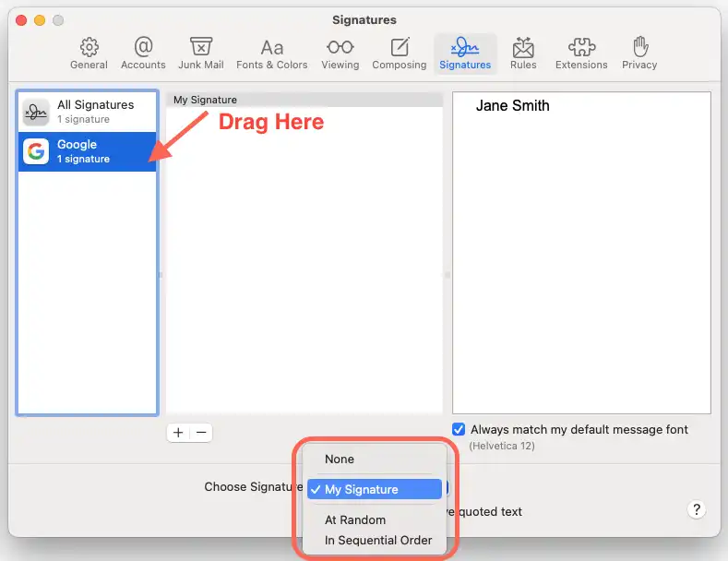Open the General preferences pane
This screenshot has width=728, height=561.
[89, 54]
